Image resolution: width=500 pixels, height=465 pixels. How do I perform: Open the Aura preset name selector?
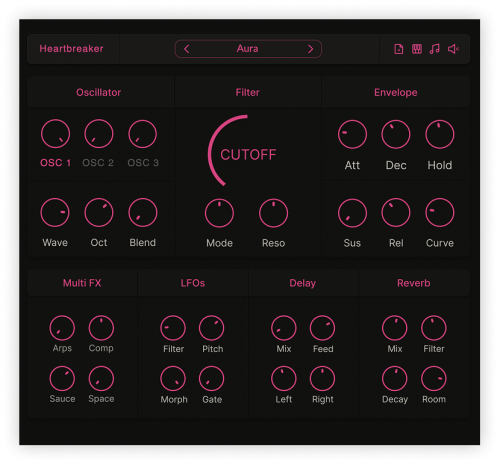tap(248, 49)
